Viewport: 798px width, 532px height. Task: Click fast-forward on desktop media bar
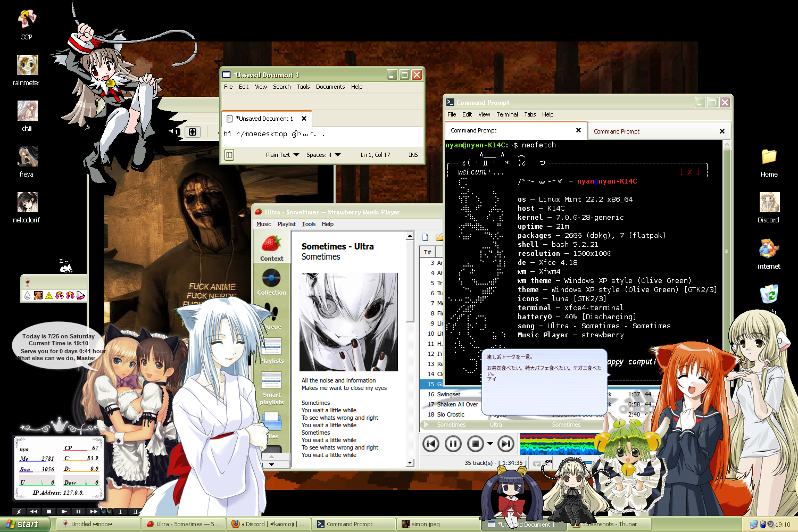click(94, 512)
